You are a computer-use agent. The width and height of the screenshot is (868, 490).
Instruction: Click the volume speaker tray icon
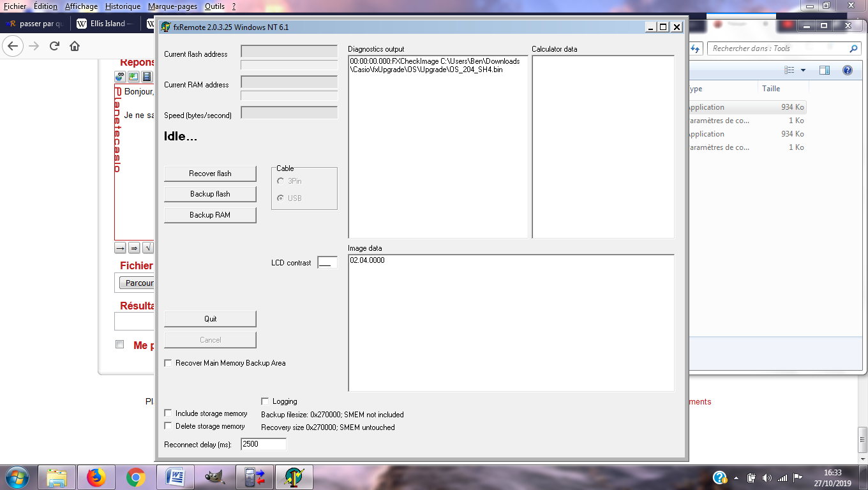point(767,477)
